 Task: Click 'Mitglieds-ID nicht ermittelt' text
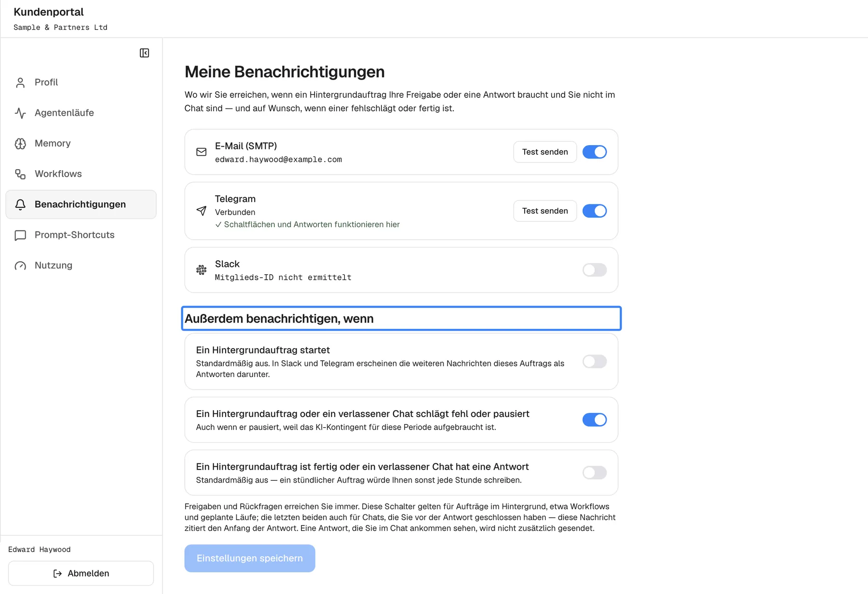point(283,278)
